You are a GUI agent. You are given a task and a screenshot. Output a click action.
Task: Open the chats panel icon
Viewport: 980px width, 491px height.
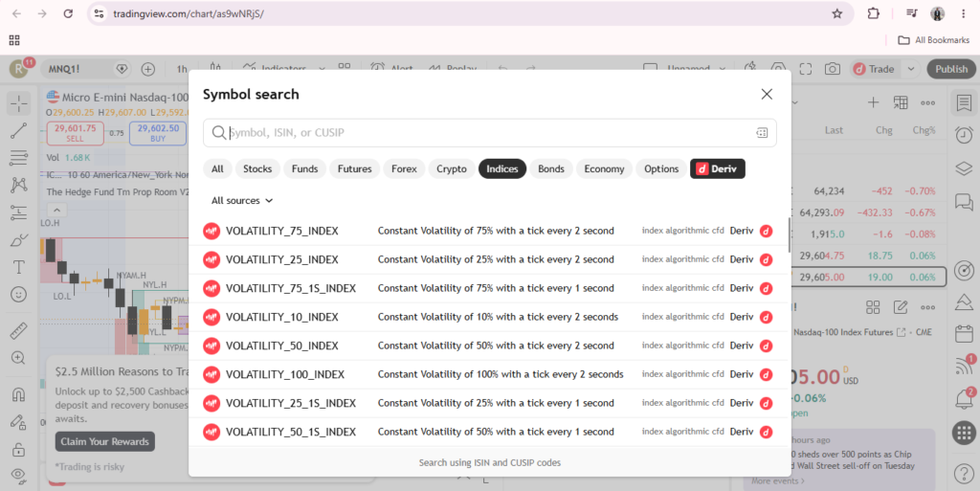pyautogui.click(x=964, y=202)
